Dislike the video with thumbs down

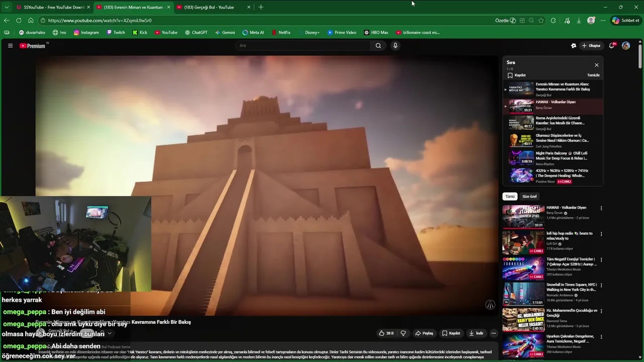tap(403, 333)
